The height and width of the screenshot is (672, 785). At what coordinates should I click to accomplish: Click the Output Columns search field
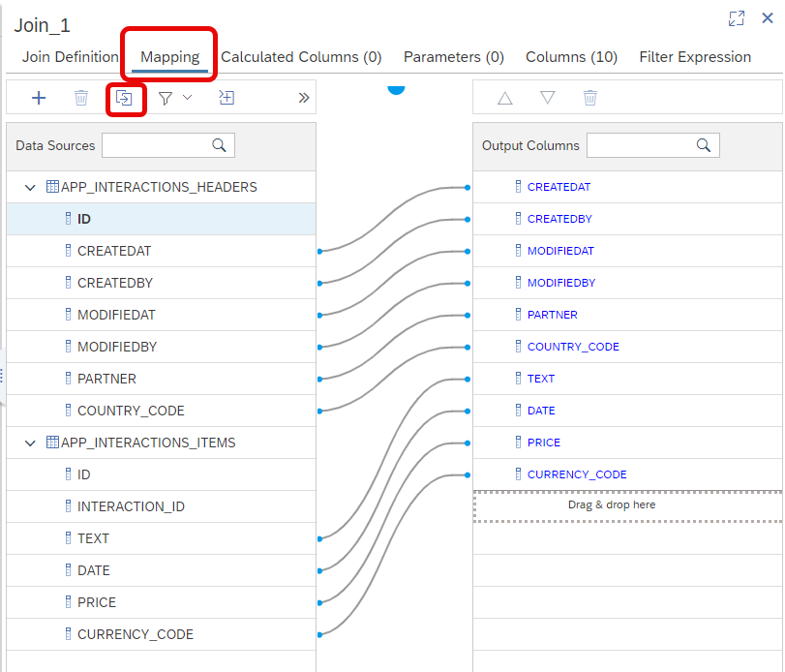(653, 145)
